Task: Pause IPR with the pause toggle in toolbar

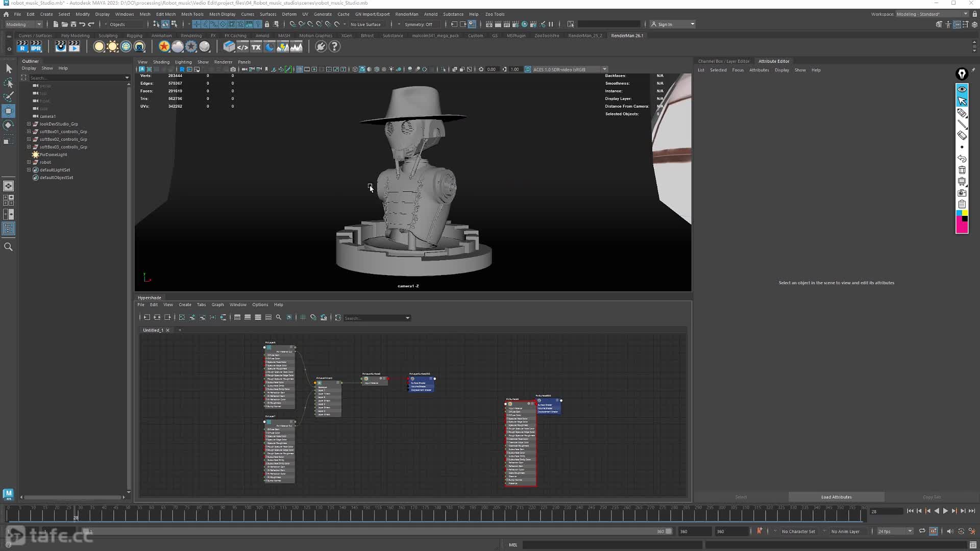Action: tap(551, 24)
